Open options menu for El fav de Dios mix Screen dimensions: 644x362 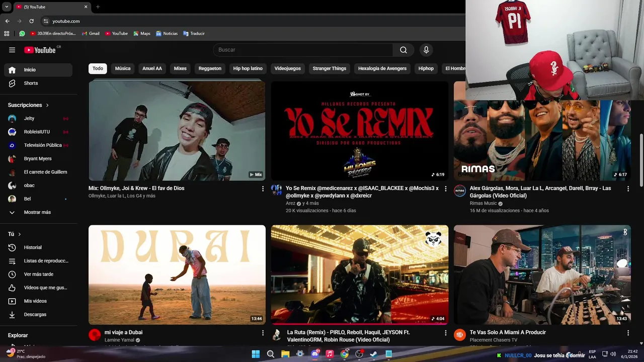263,189
